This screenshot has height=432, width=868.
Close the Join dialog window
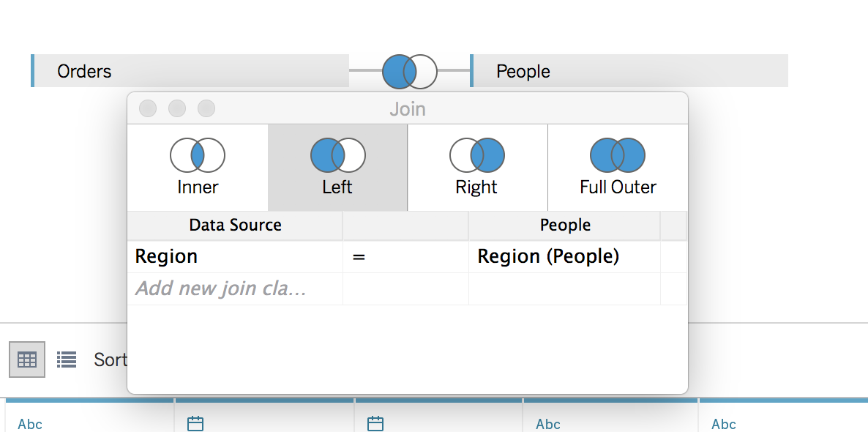pyautogui.click(x=148, y=109)
